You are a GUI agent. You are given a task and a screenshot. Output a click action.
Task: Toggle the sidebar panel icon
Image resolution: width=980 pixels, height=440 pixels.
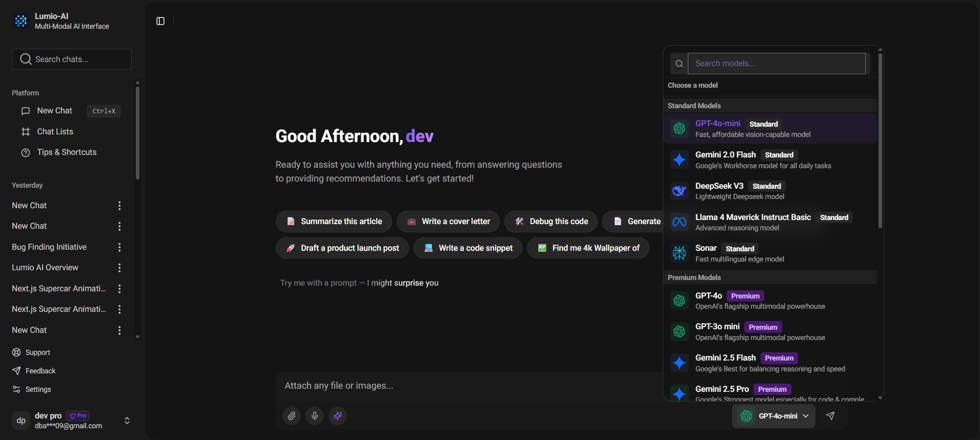point(160,21)
